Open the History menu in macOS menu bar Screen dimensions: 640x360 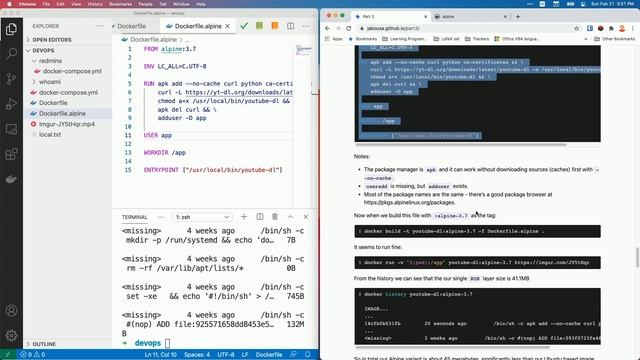95,4
